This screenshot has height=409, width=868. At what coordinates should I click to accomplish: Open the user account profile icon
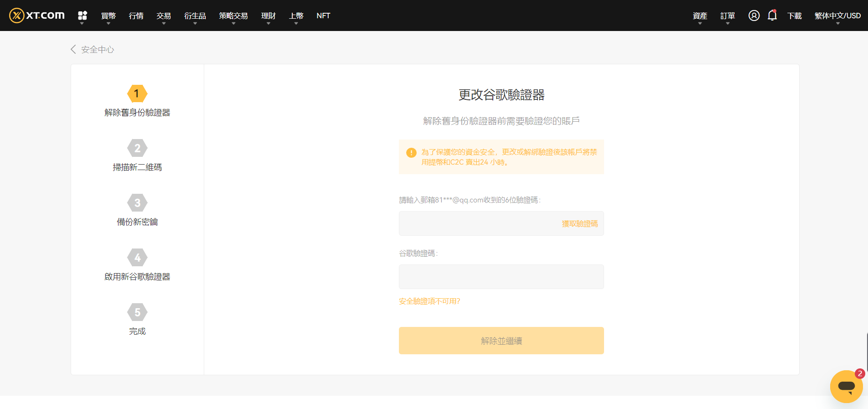754,16
